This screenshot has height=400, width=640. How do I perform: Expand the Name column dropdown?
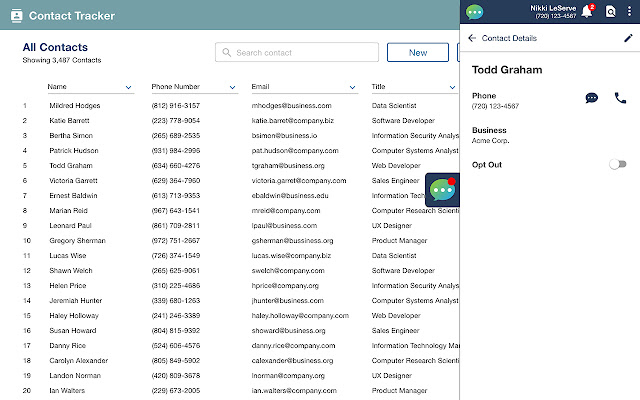[x=129, y=88]
